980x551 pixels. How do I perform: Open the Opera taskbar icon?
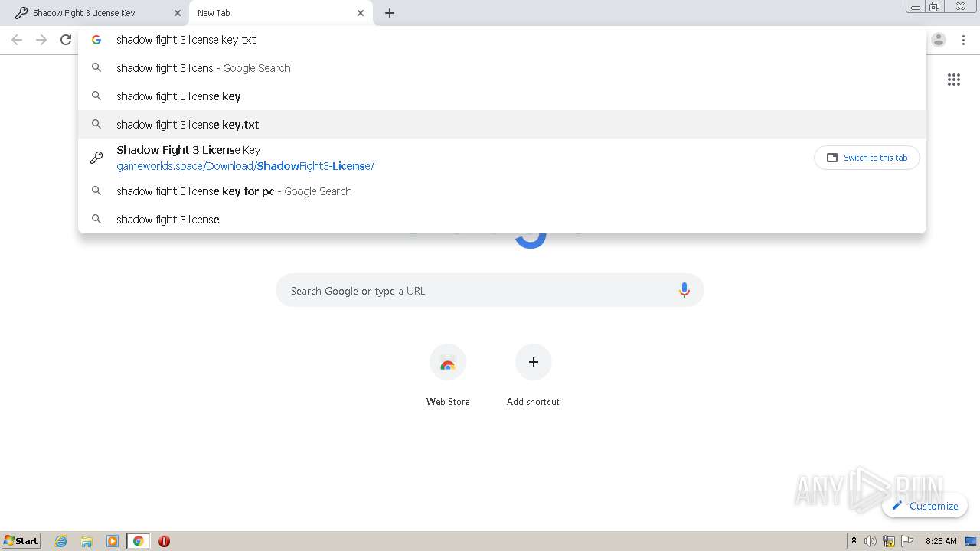164,541
